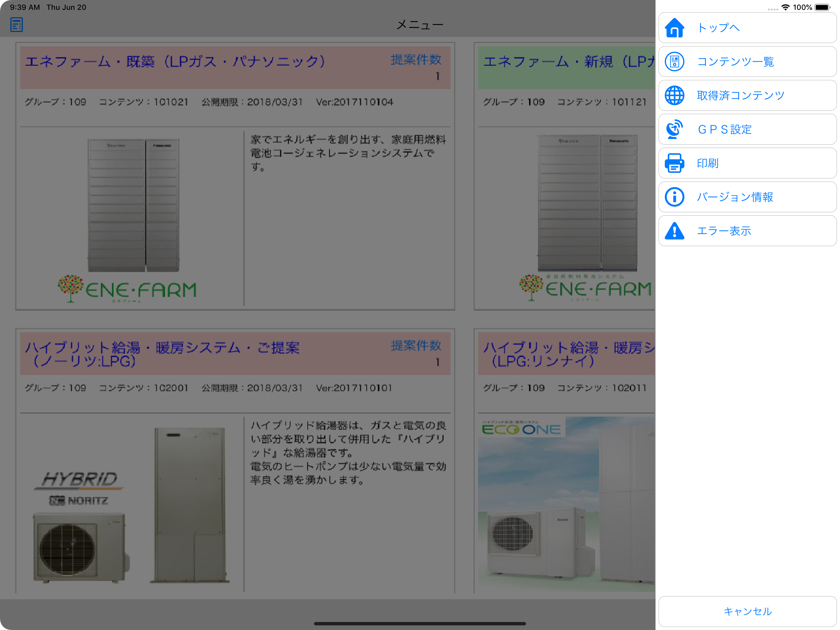Tap 提案件数 in the エネファーム・既築 card

tap(416, 60)
